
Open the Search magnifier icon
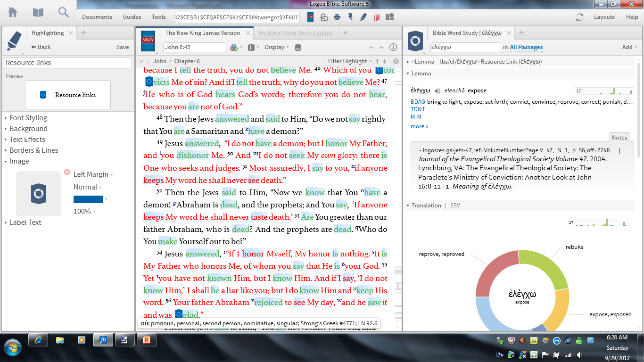coord(64,12)
